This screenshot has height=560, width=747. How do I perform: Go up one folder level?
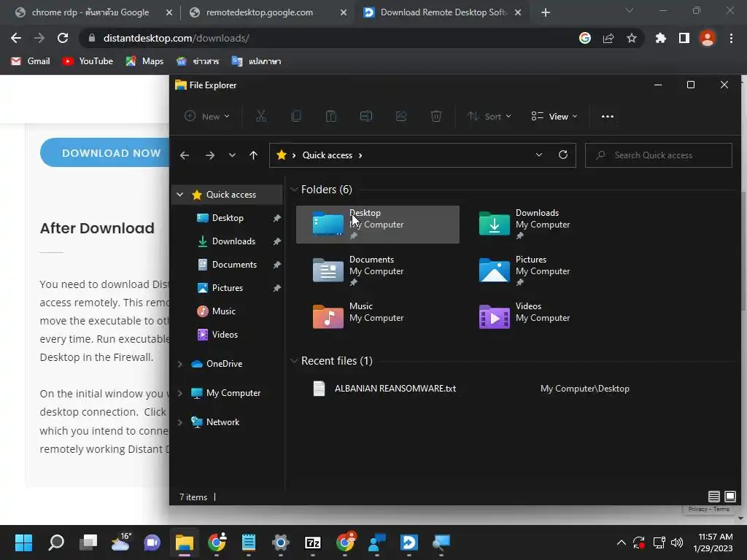pyautogui.click(x=253, y=155)
